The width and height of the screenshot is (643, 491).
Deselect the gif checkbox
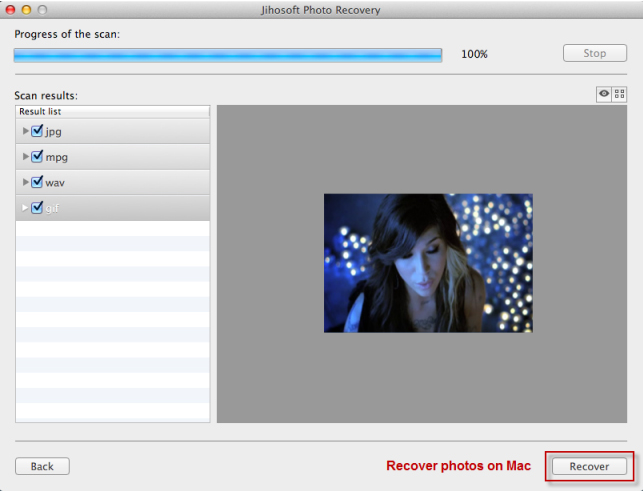click(37, 208)
